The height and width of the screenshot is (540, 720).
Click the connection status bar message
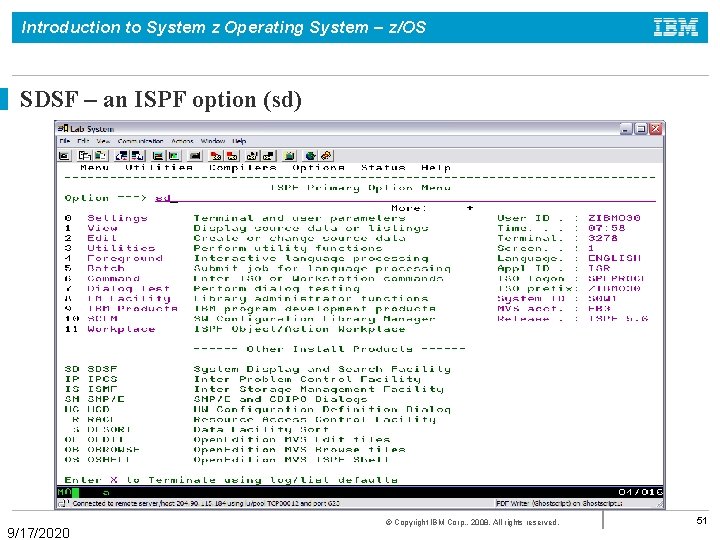point(205,504)
